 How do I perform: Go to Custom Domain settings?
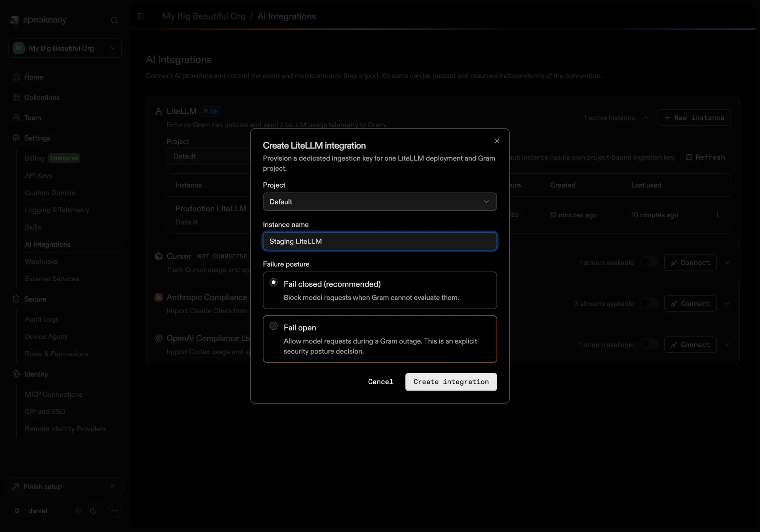pos(50,193)
